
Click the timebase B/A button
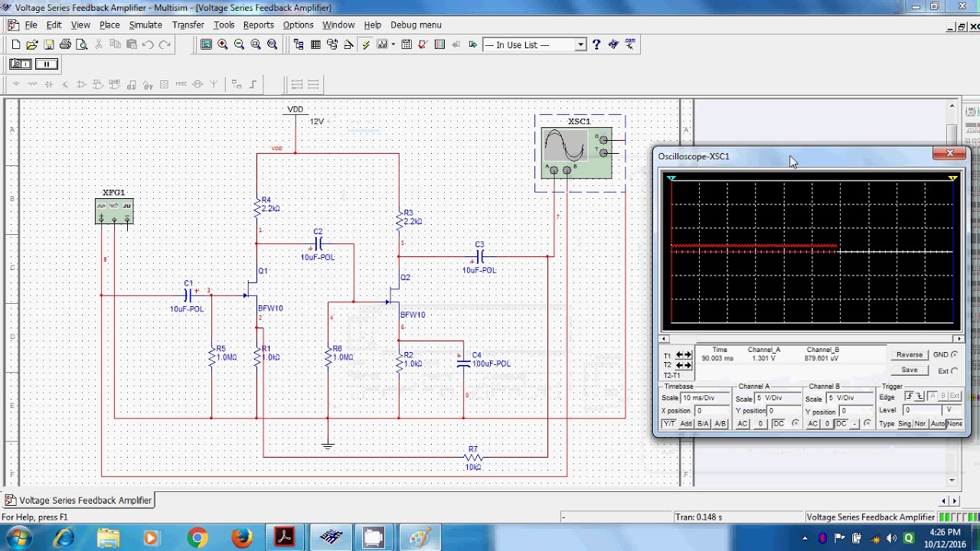(703, 424)
